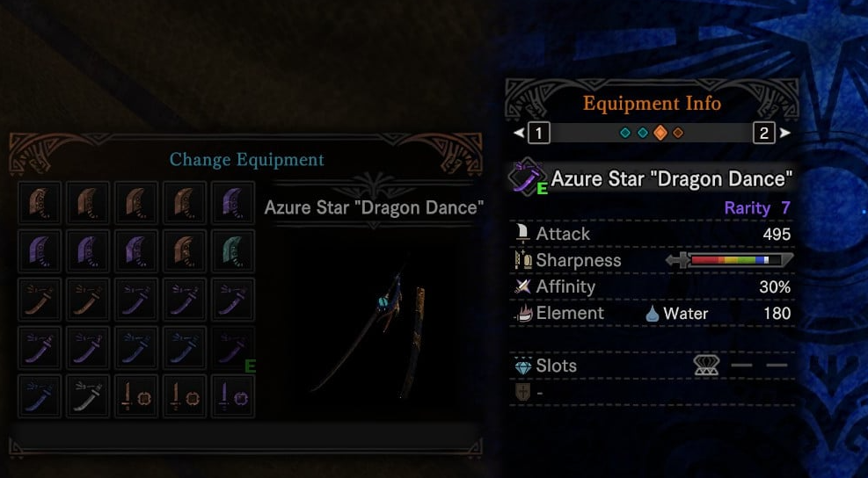868x478 pixels.
Task: Choose the gray long sword in the bottom row
Action: pos(88,396)
